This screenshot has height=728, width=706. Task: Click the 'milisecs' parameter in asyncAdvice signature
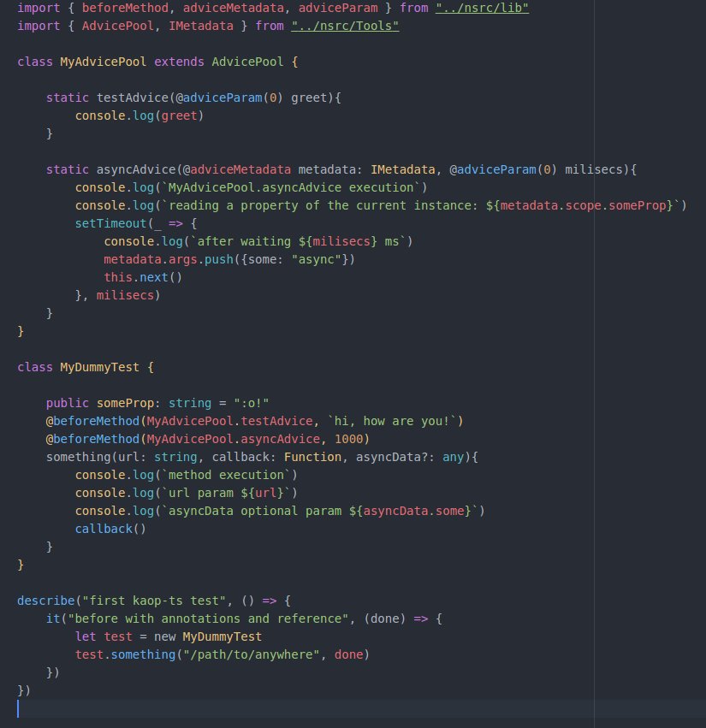pyautogui.click(x=593, y=170)
